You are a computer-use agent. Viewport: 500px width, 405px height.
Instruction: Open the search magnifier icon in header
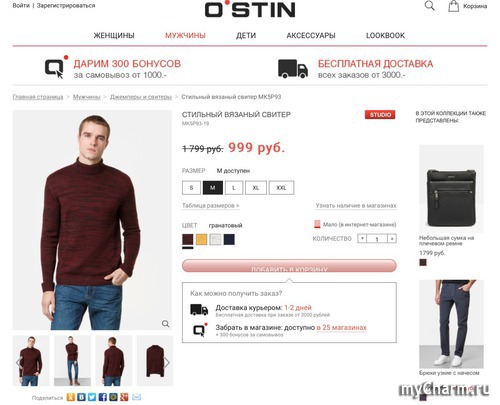click(x=430, y=6)
